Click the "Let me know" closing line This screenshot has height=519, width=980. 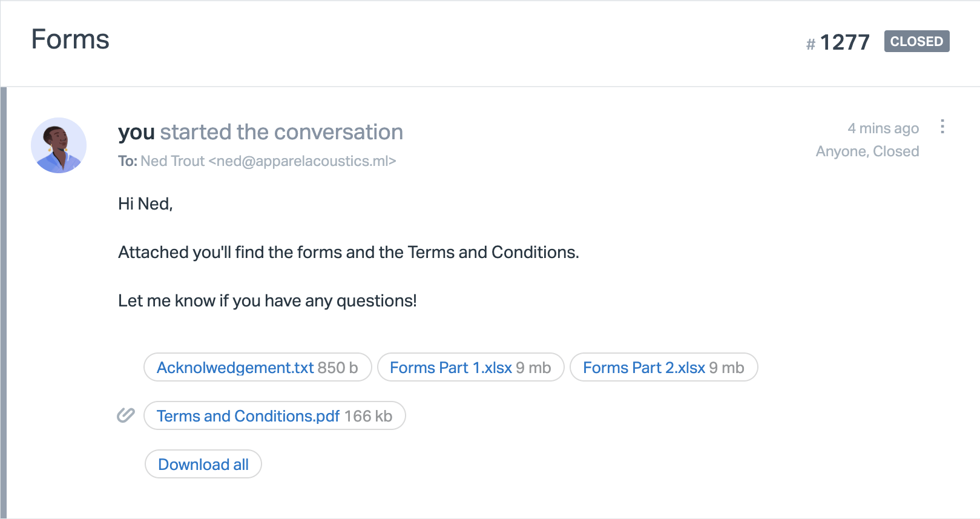coord(267,301)
